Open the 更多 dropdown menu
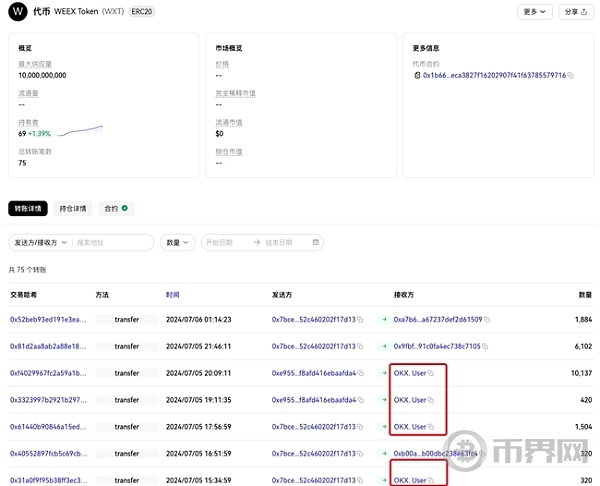 [535, 12]
